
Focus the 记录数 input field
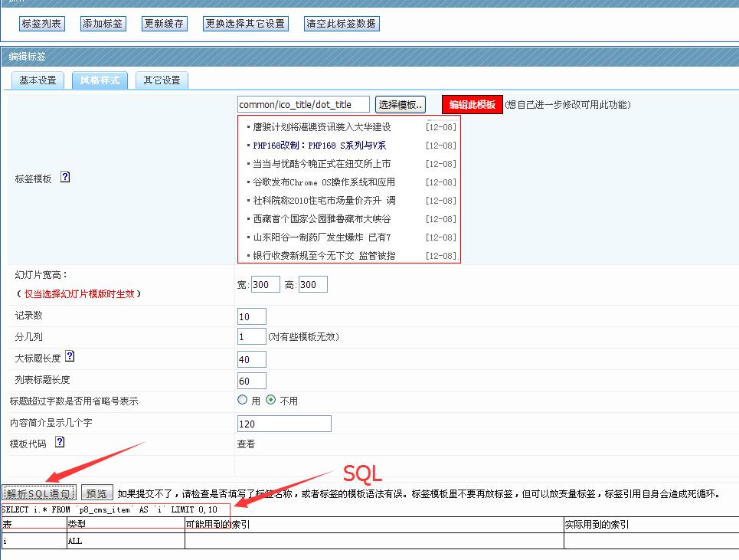click(x=252, y=316)
